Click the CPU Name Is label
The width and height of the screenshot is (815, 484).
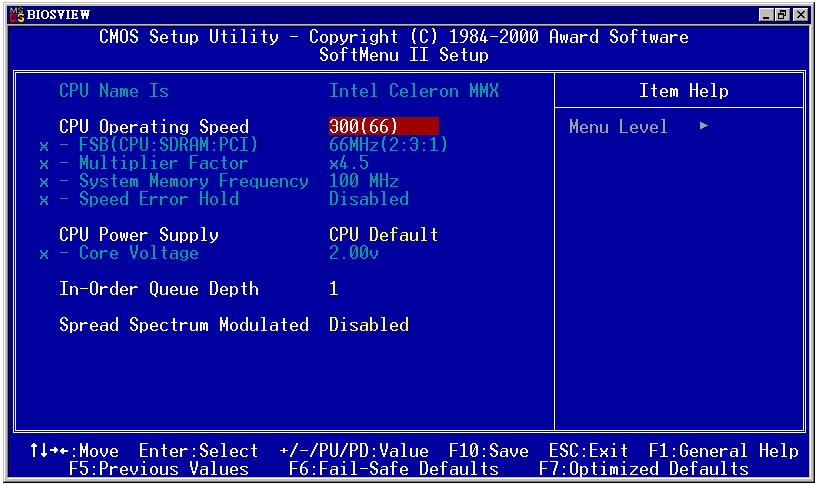click(114, 91)
